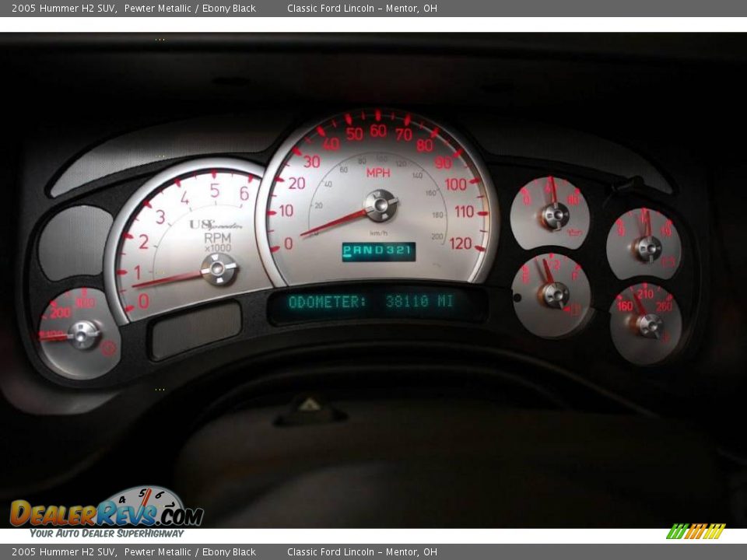Screen dimensions: 747x560
Task: Click the footer caption 'Pewter Metallic / Ebony Black'
Action: (x=190, y=552)
